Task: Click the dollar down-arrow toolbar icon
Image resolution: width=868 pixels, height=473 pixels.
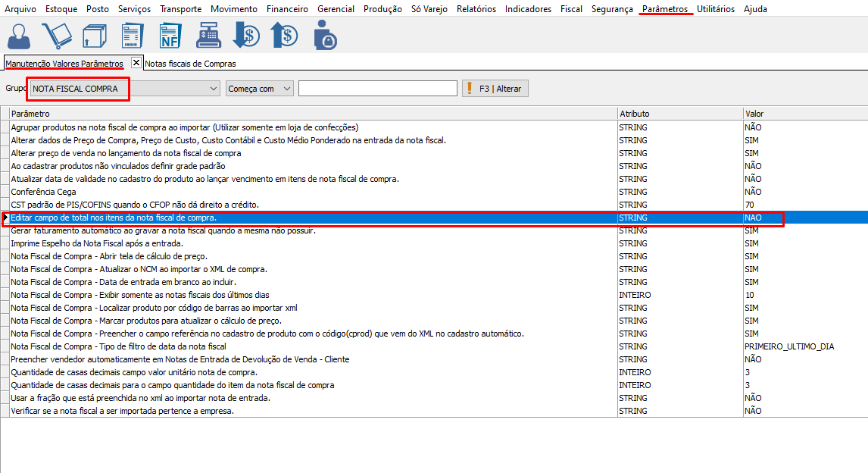Action: pyautogui.click(x=246, y=35)
